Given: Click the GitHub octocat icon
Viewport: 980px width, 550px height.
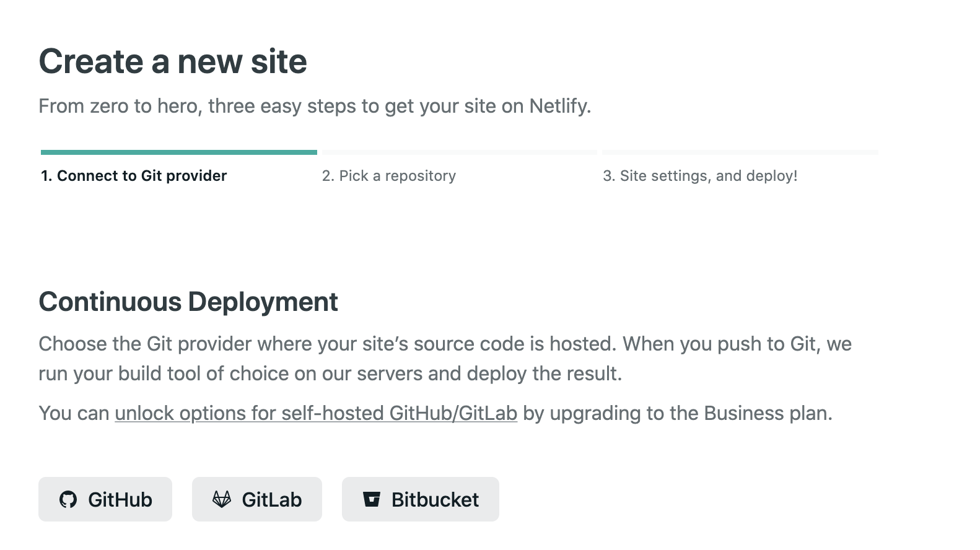Looking at the screenshot, I should pos(68,500).
